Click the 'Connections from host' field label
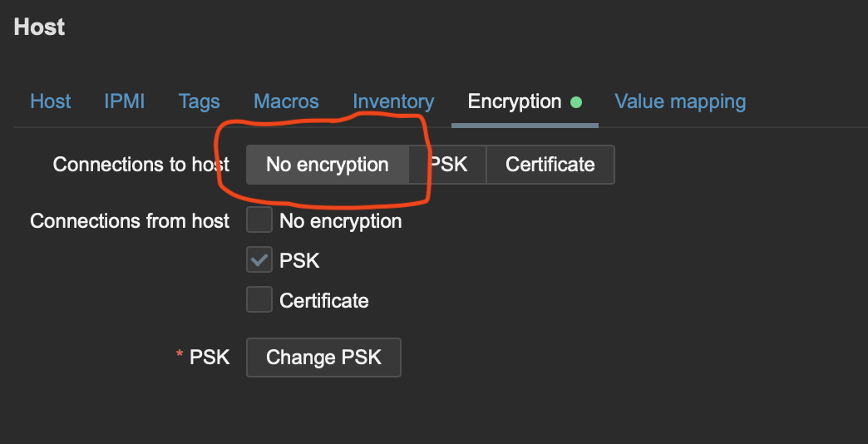This screenshot has width=868, height=444. pyautogui.click(x=130, y=221)
